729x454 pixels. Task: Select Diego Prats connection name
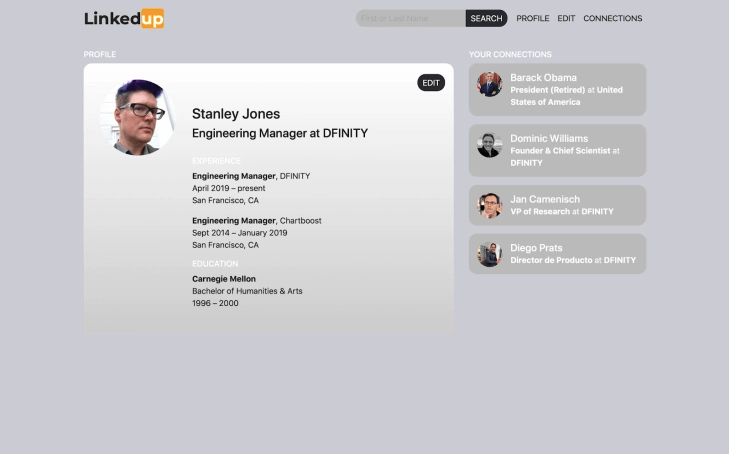[x=536, y=248]
